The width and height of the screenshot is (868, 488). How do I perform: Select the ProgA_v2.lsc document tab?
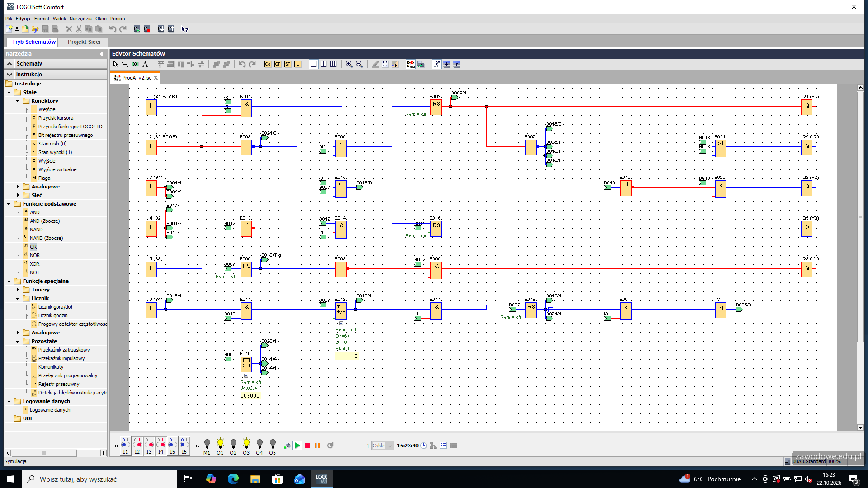point(136,78)
